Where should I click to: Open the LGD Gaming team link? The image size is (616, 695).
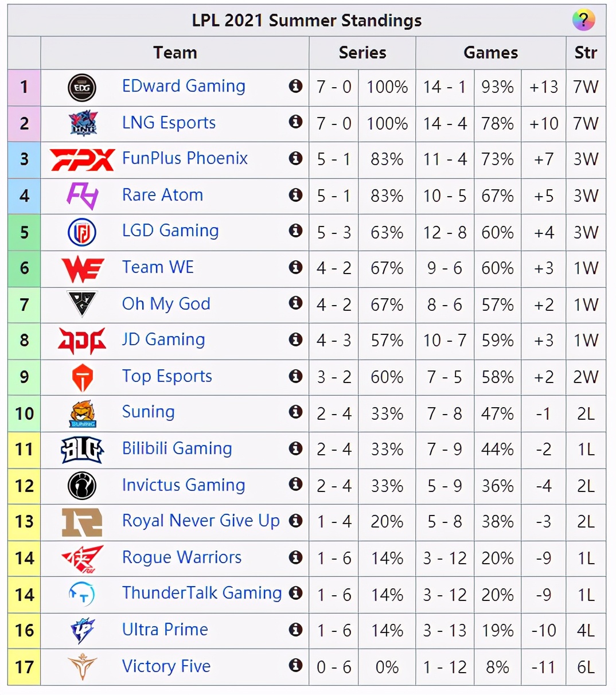pyautogui.click(x=170, y=231)
